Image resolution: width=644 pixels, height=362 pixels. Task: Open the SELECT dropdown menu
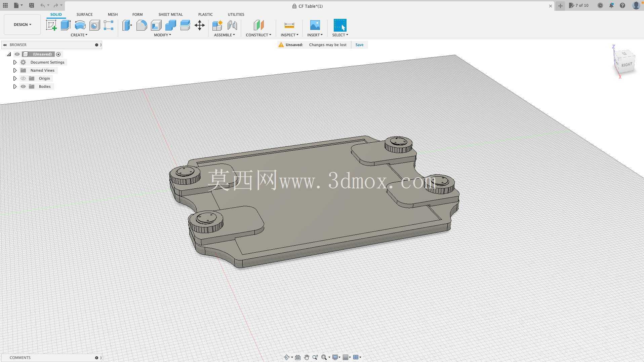pos(340,35)
